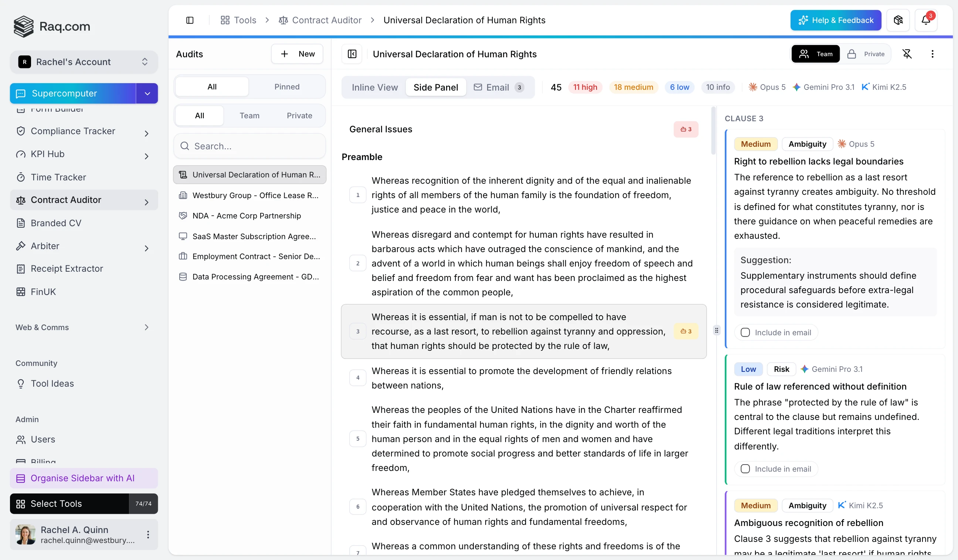Expand Arbiter chevron
958x560 pixels.
click(146, 248)
